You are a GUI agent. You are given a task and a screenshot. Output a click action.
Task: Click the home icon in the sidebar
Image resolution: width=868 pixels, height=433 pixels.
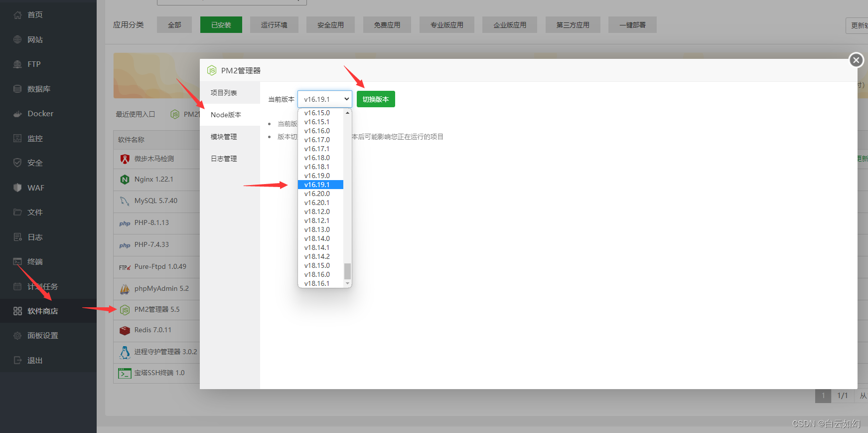pyautogui.click(x=17, y=15)
